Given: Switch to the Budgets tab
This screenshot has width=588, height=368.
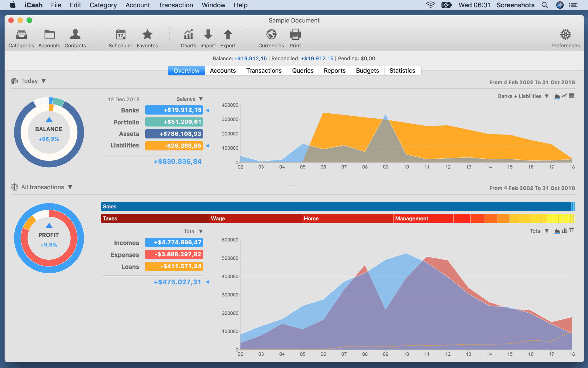Looking at the screenshot, I should pos(367,70).
